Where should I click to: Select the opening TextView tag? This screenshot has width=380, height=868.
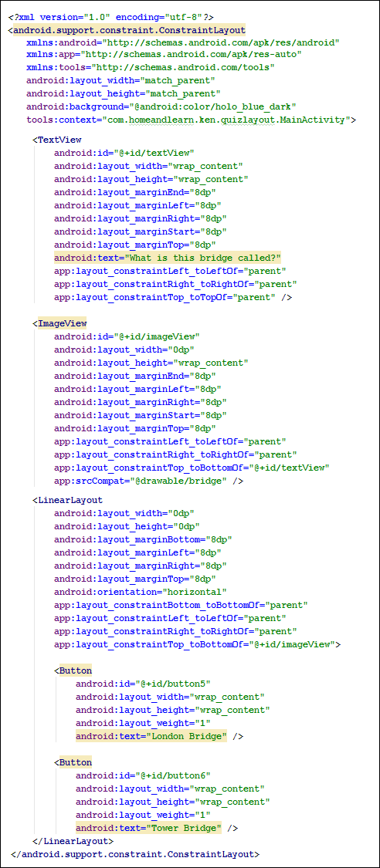pos(57,140)
